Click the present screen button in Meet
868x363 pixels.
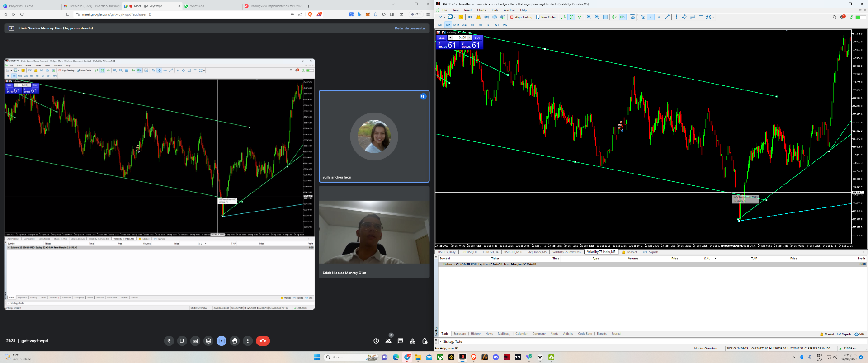coord(222,341)
